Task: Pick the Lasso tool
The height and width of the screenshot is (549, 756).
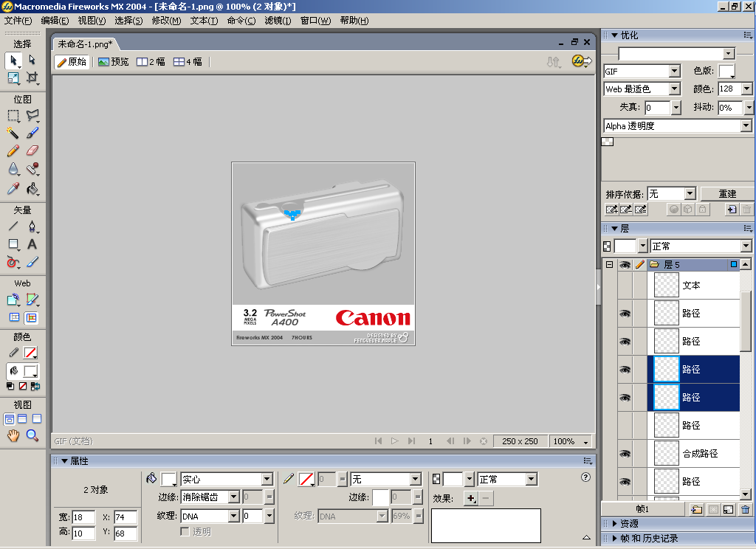Action: (x=32, y=115)
